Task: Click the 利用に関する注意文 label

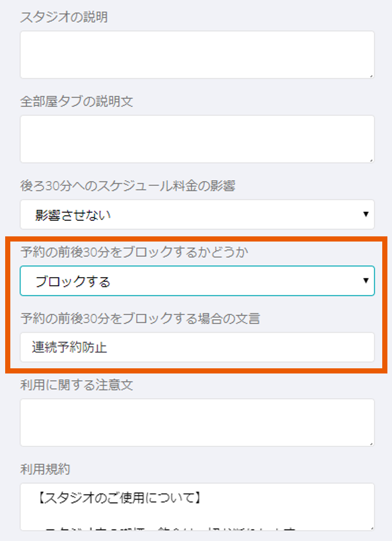Action: pos(76,385)
